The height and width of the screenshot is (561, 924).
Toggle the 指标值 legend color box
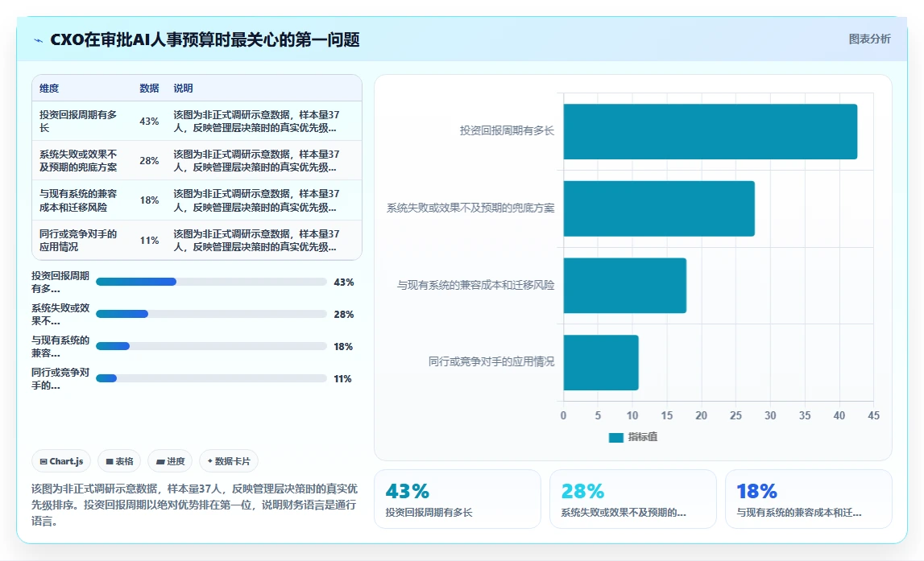[615, 437]
